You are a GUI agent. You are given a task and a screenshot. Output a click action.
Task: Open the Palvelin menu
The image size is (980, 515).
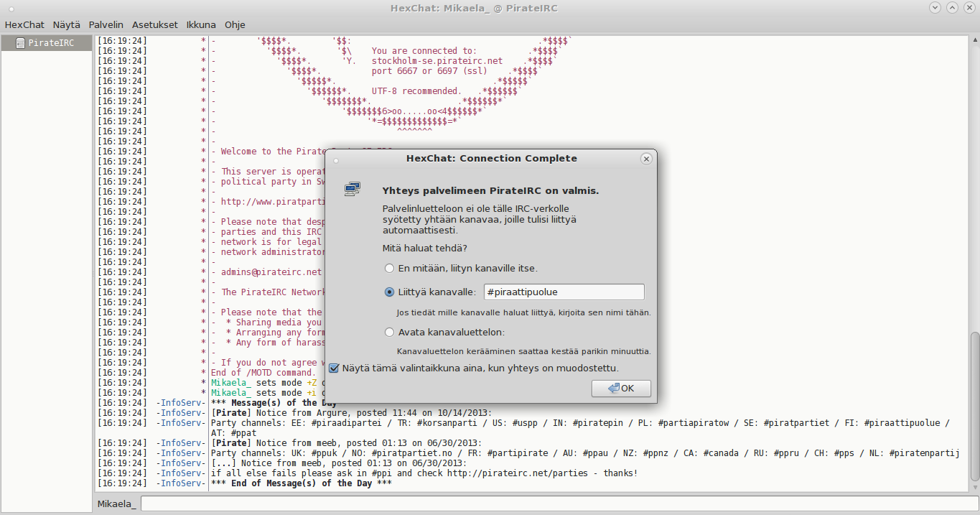[106, 24]
